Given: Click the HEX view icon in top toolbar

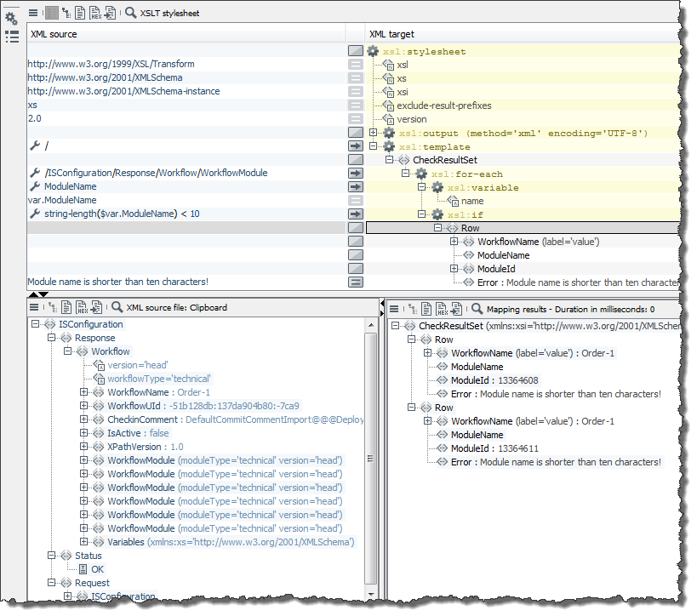Looking at the screenshot, I should [95, 14].
